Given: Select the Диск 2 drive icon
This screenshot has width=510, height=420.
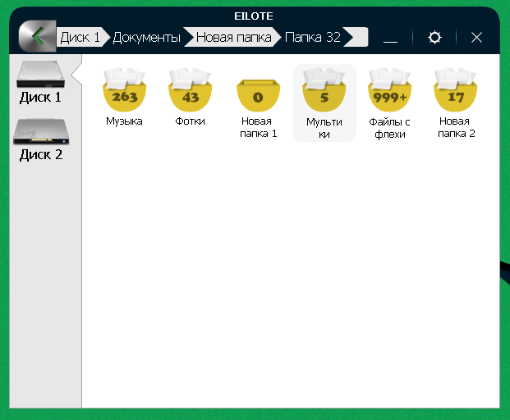Looking at the screenshot, I should 40,131.
